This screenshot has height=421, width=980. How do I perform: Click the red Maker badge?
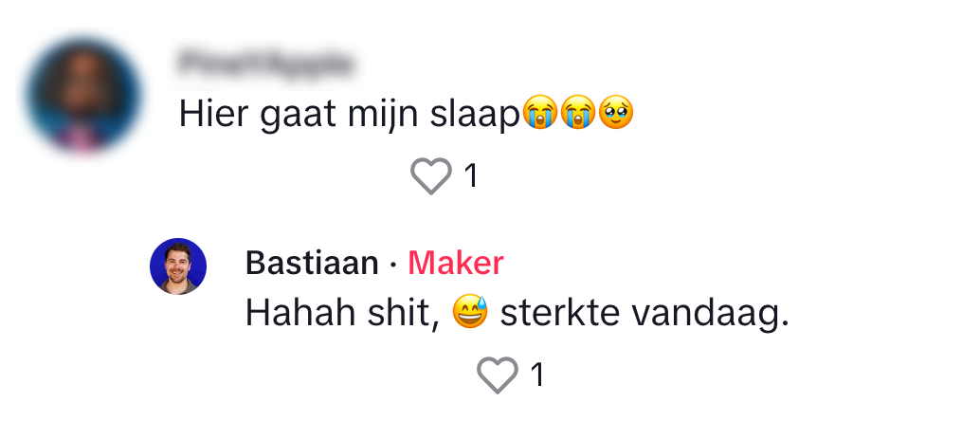[x=455, y=264]
